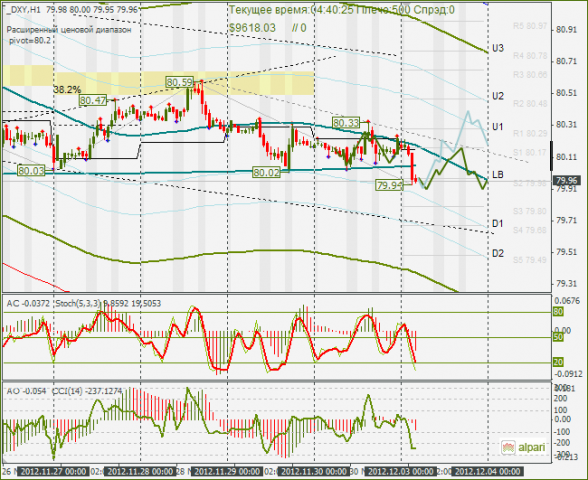Click the S3 79.80 support level

click(530, 211)
